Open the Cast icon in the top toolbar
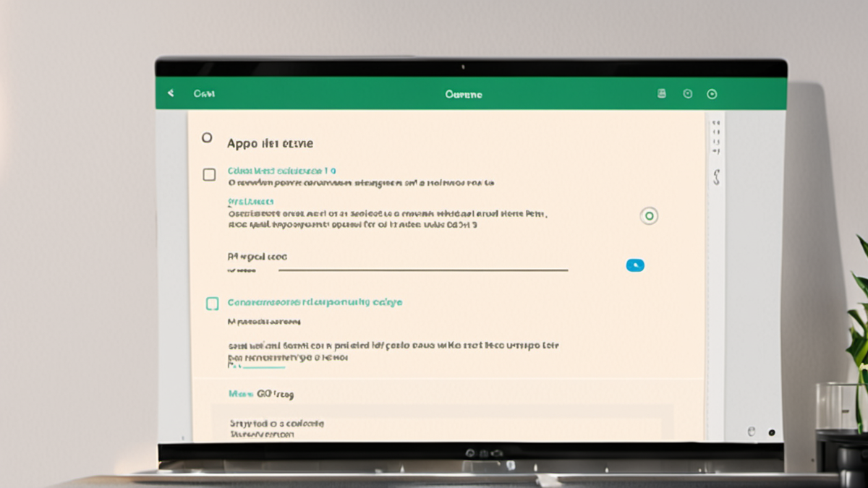 pyautogui.click(x=661, y=93)
